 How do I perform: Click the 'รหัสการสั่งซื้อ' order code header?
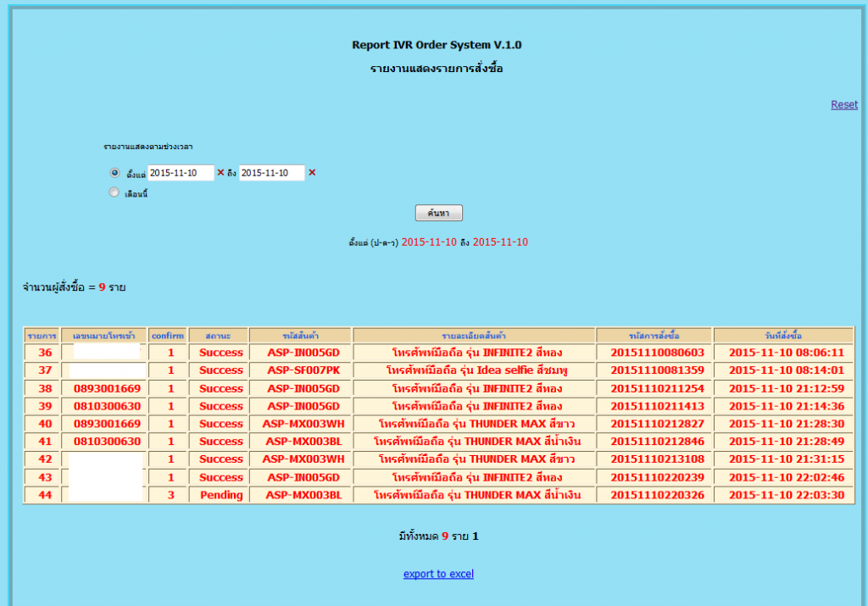[x=655, y=336]
